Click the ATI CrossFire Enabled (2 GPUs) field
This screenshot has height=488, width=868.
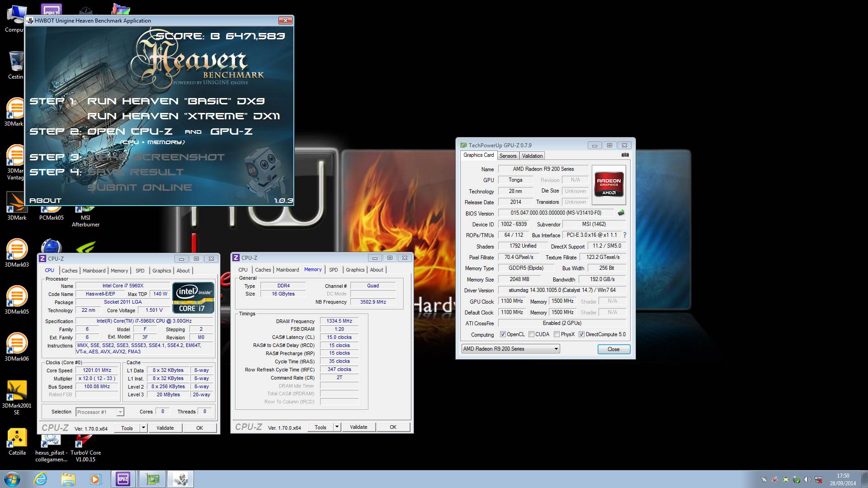pos(562,323)
